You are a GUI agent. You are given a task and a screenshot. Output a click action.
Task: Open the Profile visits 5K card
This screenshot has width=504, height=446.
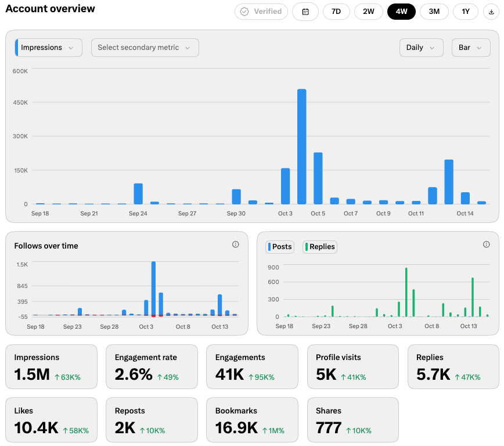click(352, 366)
